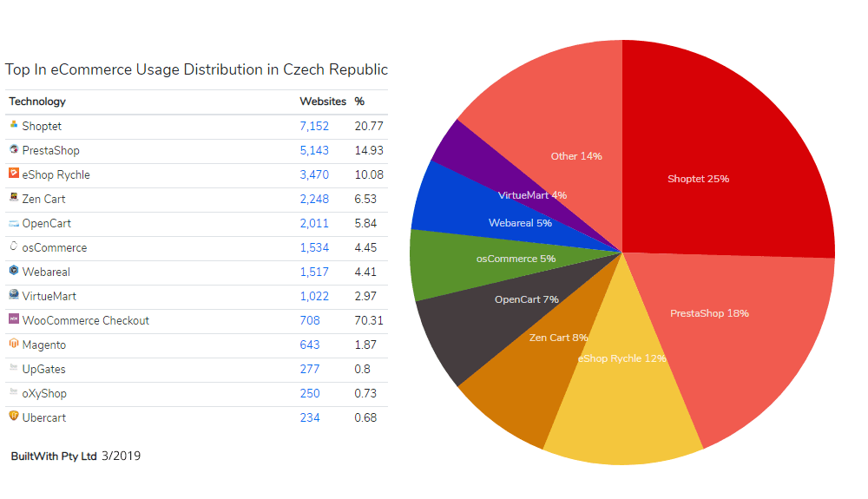Open the 643 Magento websites link
Image resolution: width=868 pixels, height=499 pixels.
pos(309,345)
